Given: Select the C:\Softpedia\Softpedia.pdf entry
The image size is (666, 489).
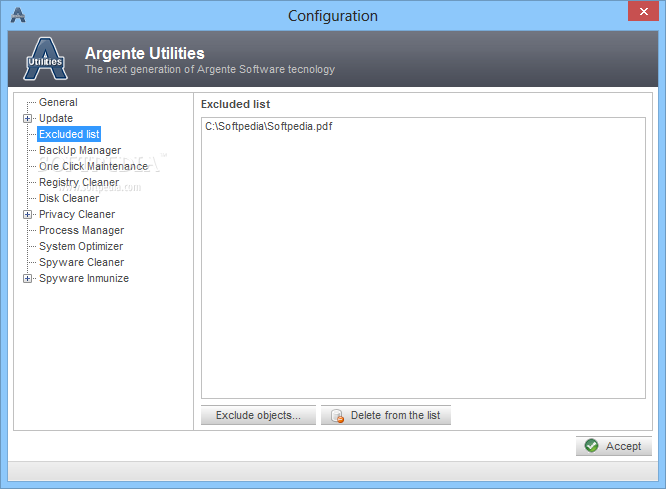Looking at the screenshot, I should point(268,127).
